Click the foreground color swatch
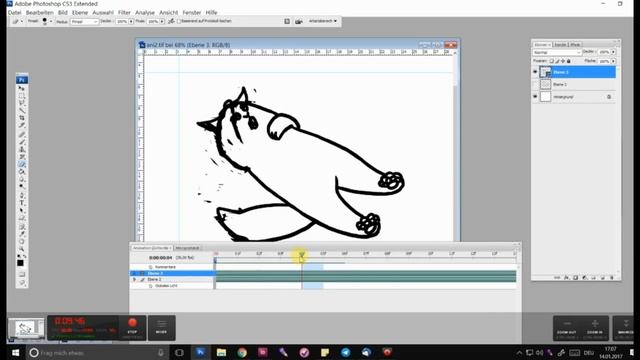Screen dimensions: 640x360 click(x=20, y=263)
